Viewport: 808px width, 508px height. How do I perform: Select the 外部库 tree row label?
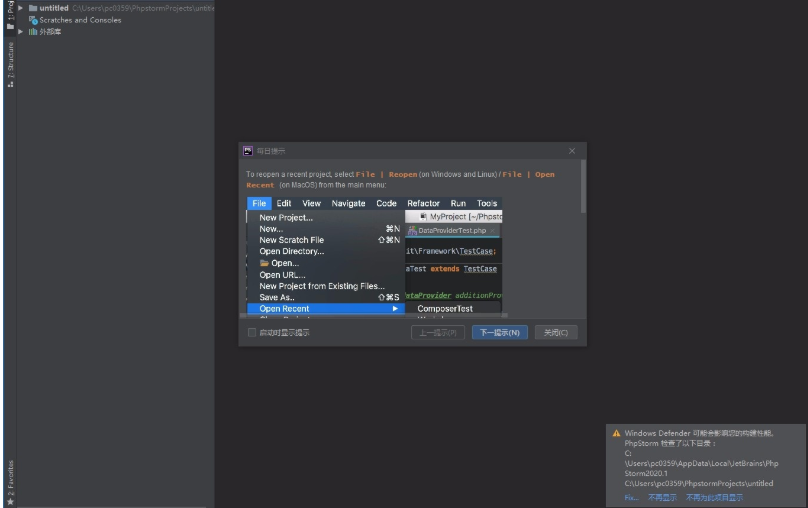coord(50,31)
